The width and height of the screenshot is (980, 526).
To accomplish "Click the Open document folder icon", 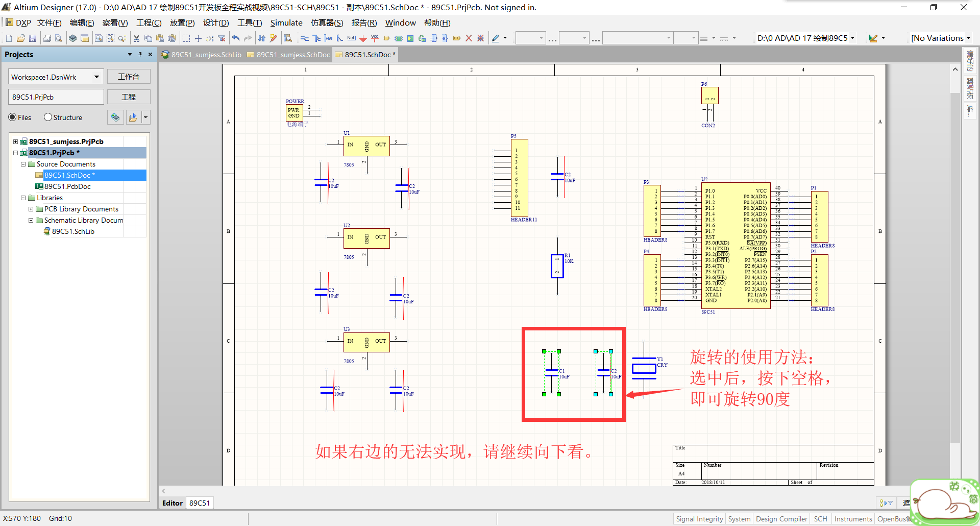I will pyautogui.click(x=21, y=38).
